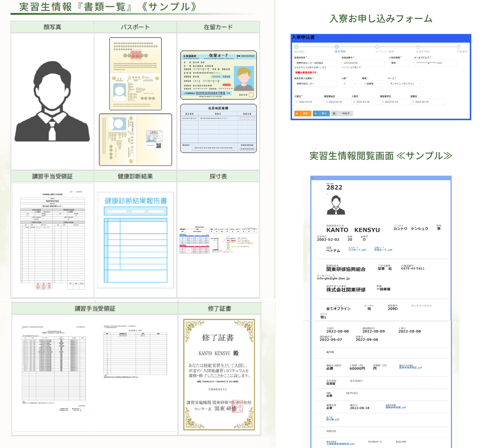Open calendar icon for 講習開始日 date field
The width and height of the screenshot is (482, 448).
click(x=327, y=102)
